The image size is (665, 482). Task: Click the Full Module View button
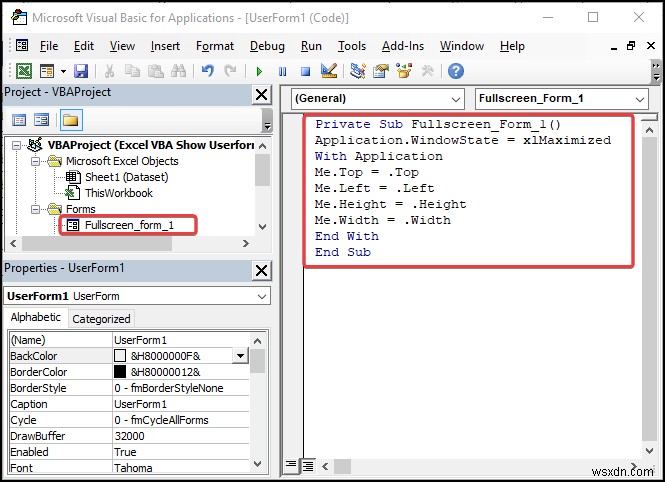point(308,466)
